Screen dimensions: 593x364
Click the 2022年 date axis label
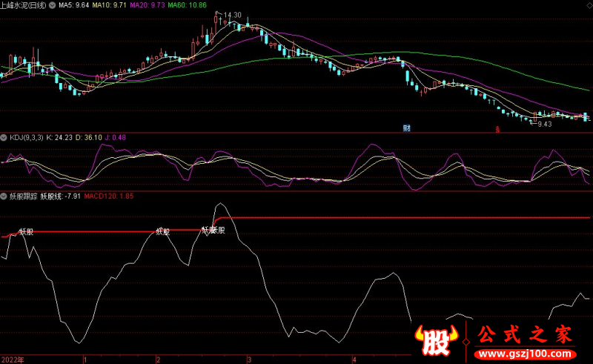coord(13,359)
